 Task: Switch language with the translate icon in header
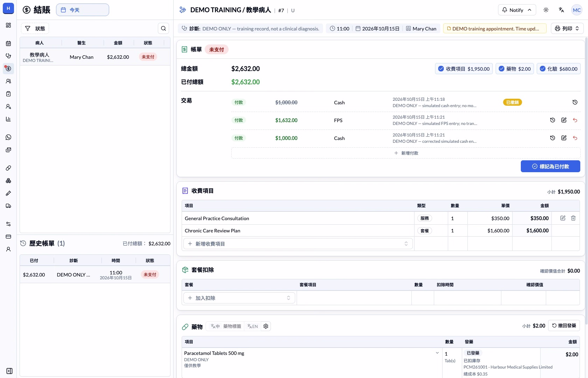(561, 10)
